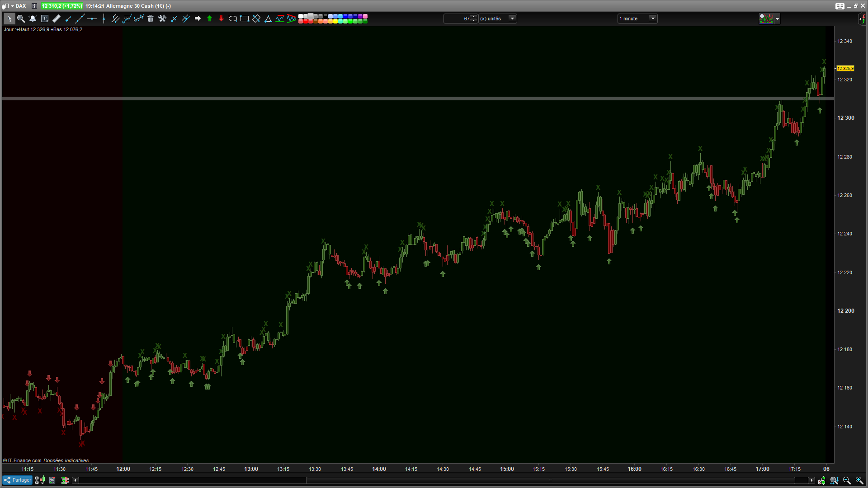This screenshot has height=488, width=868.
Task: Open the DAX chart menu arrow
Action: (12, 6)
